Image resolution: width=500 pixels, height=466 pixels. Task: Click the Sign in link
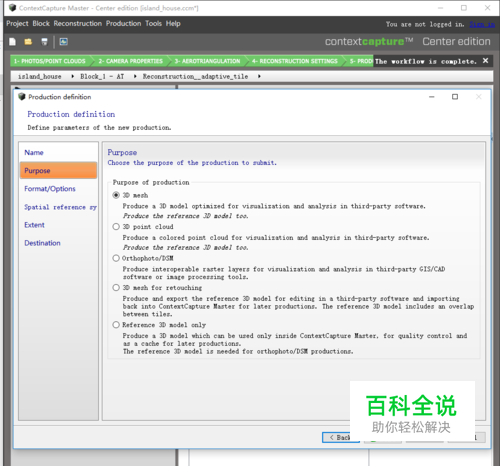point(482,24)
